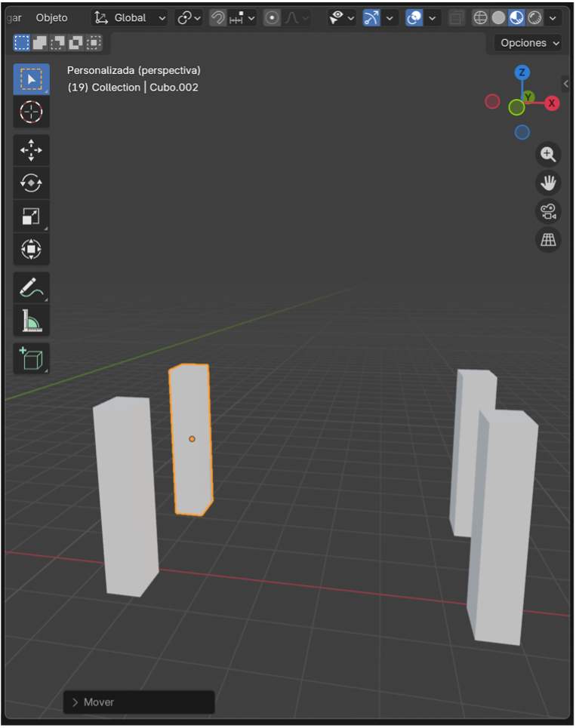The width and height of the screenshot is (576, 728).
Task: Open the gizmo settings dropdown arrow
Action: click(x=390, y=18)
